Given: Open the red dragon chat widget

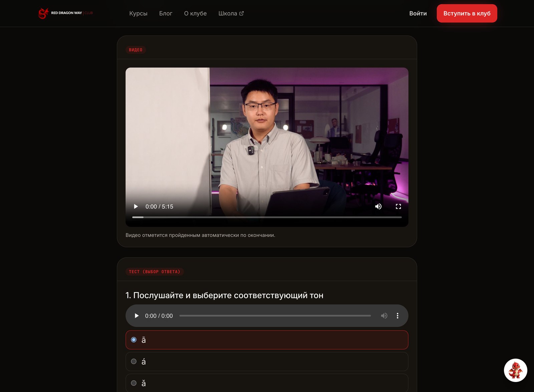Looking at the screenshot, I should pyautogui.click(x=515, y=370).
